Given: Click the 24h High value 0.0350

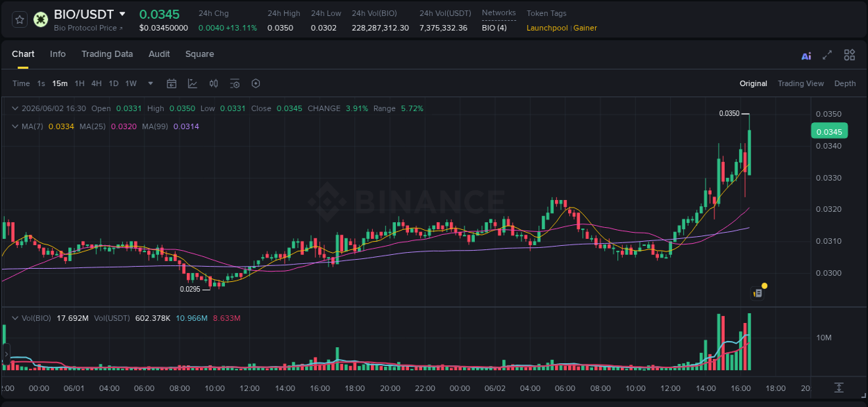Looking at the screenshot, I should pyautogui.click(x=280, y=28).
